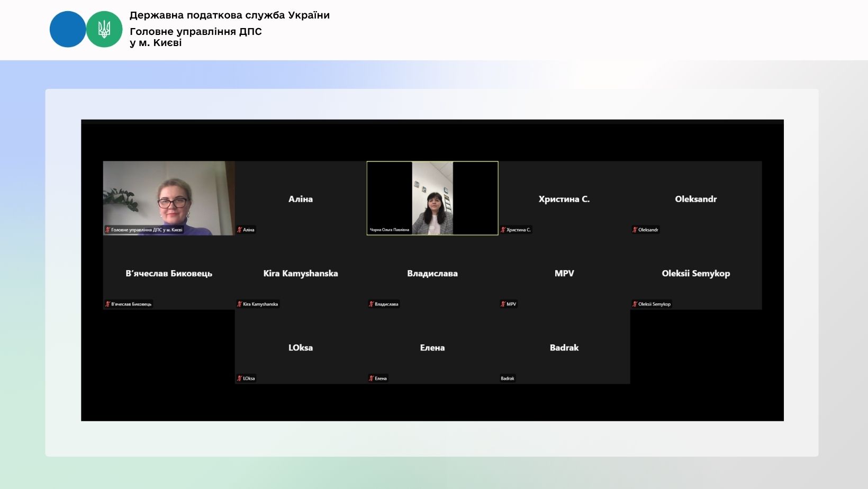Click the green trident emblem logo
This screenshot has width=868, height=489.
104,30
